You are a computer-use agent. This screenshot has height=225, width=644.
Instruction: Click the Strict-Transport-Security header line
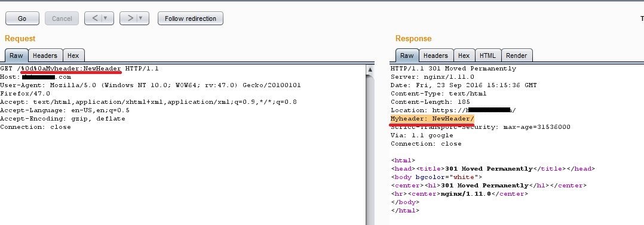tap(480, 127)
